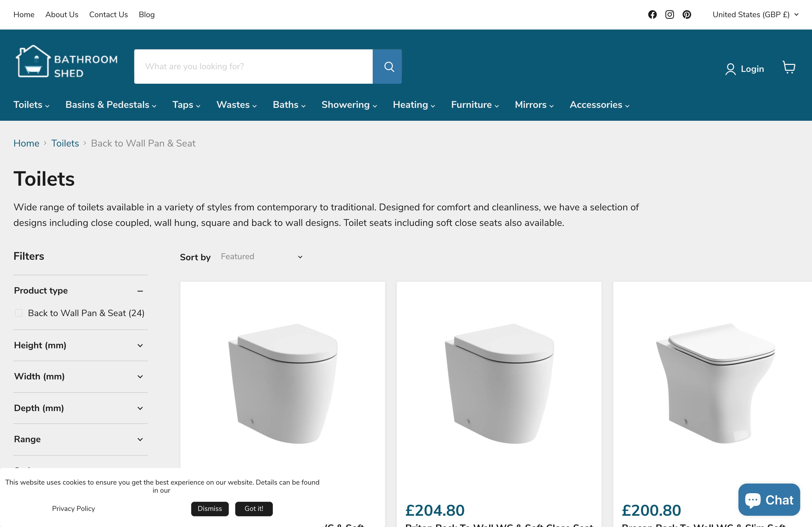Expand the Range filter section

[x=140, y=440]
